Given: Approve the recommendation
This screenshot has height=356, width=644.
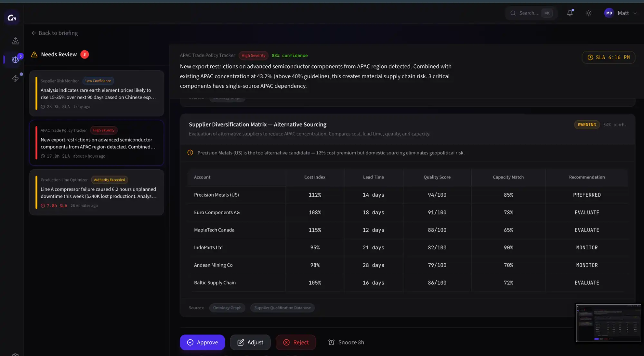Looking at the screenshot, I should pyautogui.click(x=202, y=342).
